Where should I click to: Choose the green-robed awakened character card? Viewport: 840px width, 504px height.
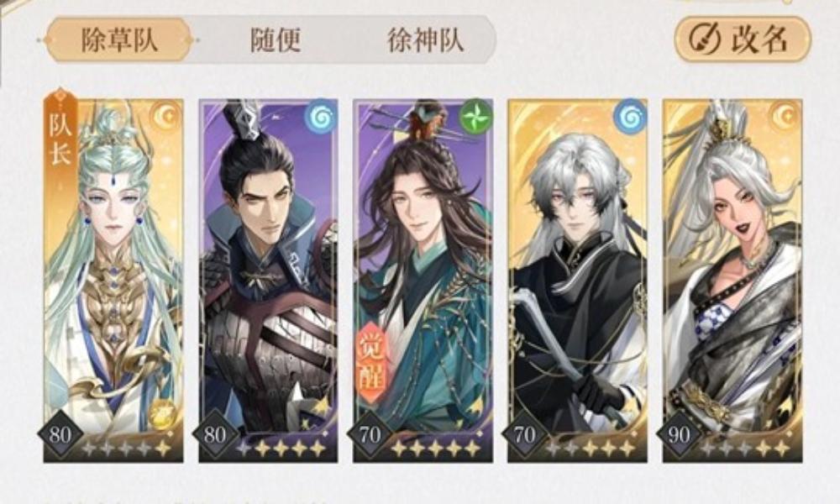click(423, 280)
